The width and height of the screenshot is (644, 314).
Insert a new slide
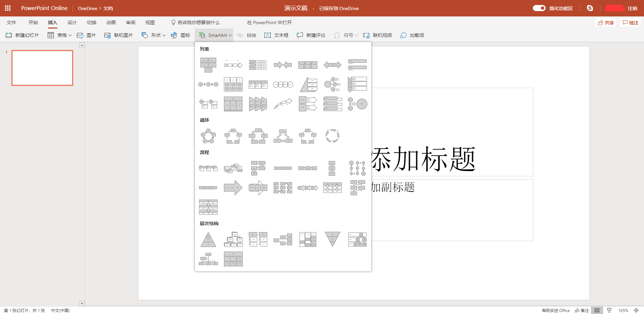tap(22, 35)
